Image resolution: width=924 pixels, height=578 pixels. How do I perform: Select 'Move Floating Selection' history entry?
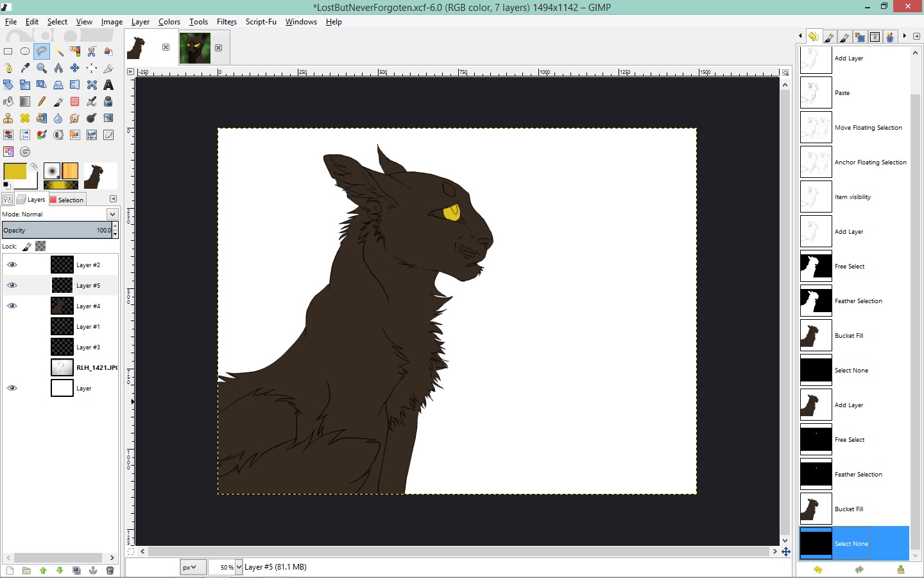point(854,128)
